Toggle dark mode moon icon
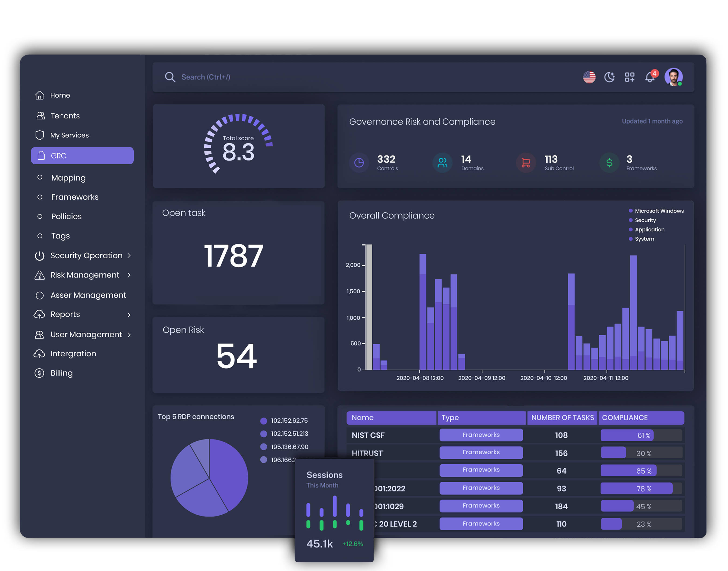 coord(609,77)
